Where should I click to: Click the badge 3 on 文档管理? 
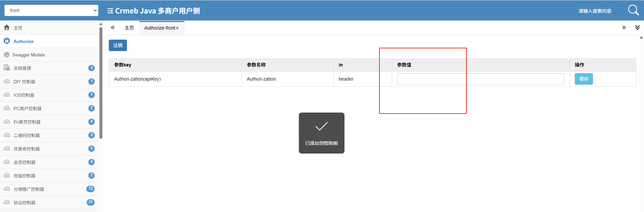91,68
